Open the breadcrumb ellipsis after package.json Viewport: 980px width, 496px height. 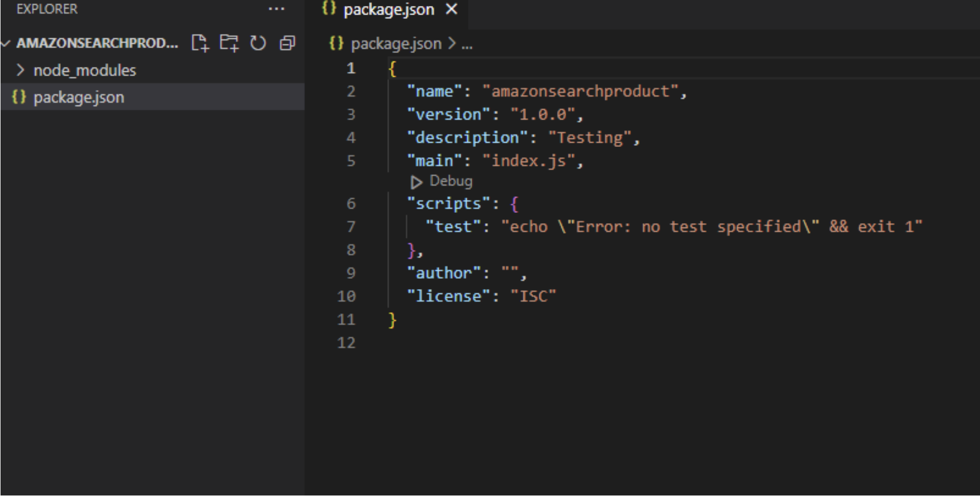(467, 44)
